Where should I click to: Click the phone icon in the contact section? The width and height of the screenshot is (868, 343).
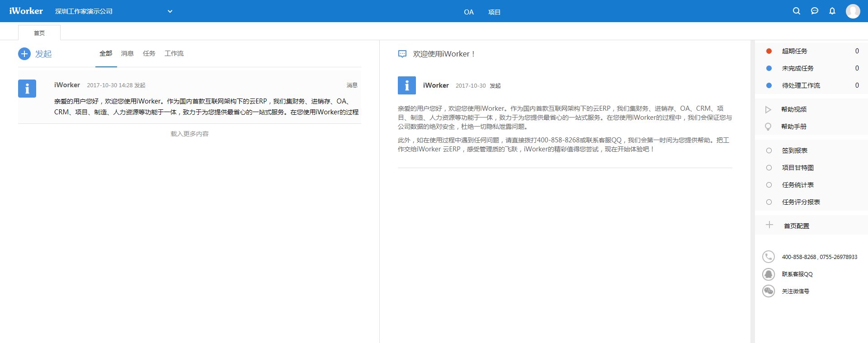point(769,257)
